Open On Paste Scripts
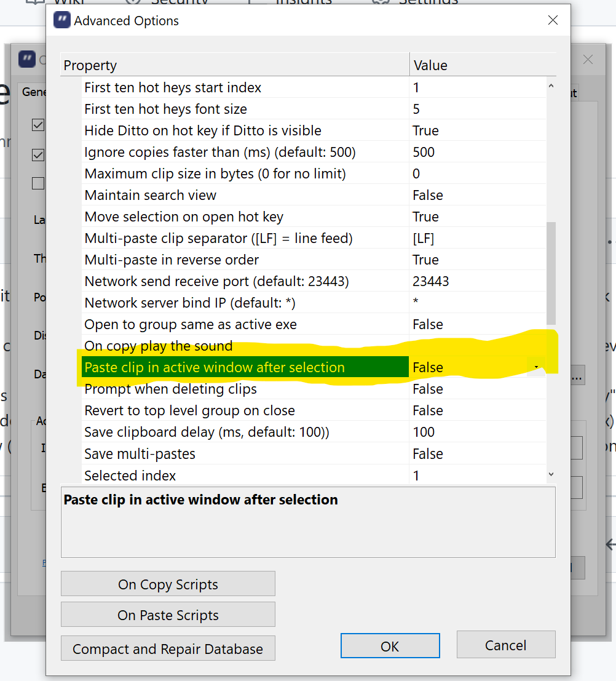The height and width of the screenshot is (681, 616). coord(168,614)
